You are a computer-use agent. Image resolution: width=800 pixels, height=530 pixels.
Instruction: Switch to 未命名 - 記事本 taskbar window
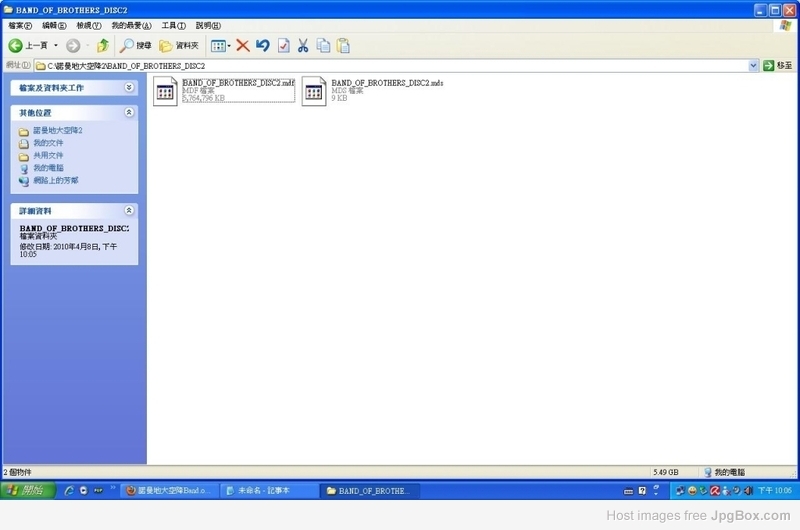269,491
